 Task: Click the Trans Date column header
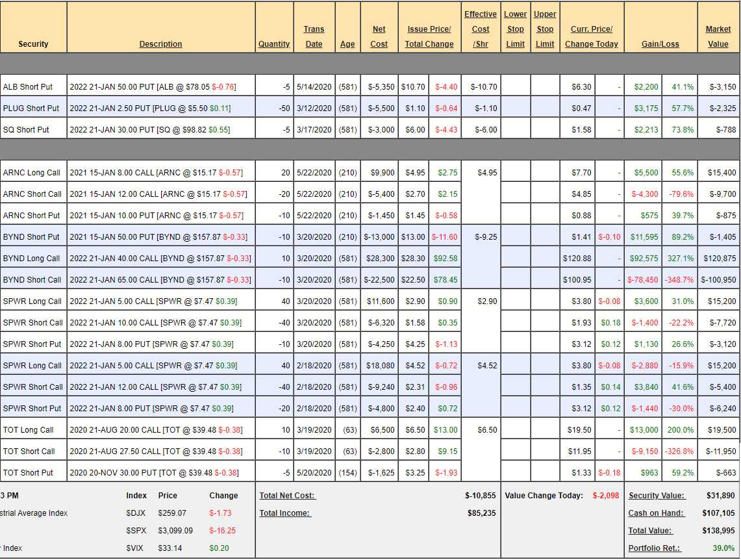pos(314,36)
